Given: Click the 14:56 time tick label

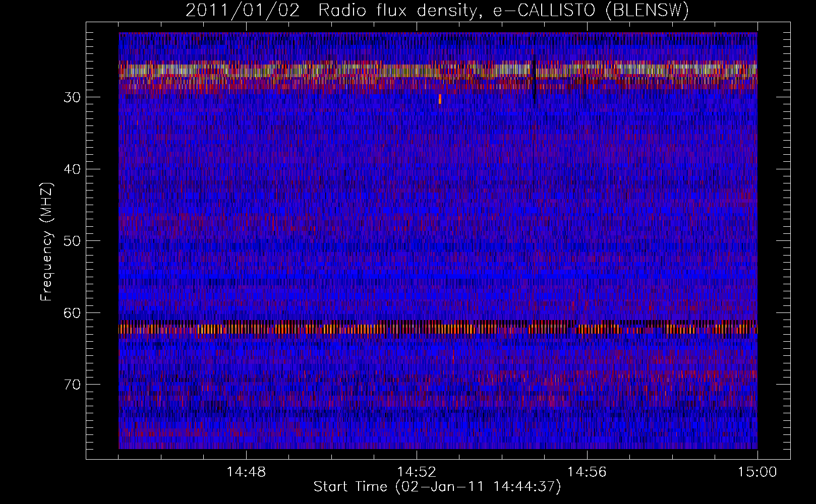Looking at the screenshot, I should click(587, 472).
